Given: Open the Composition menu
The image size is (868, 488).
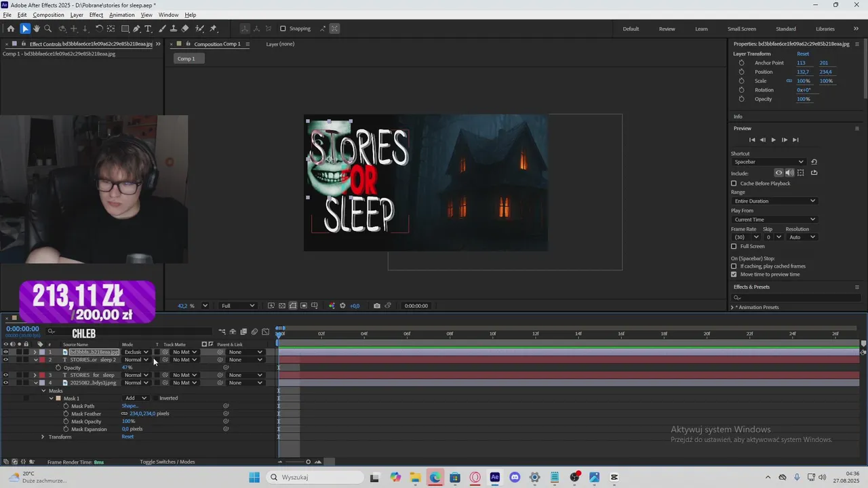Looking at the screenshot, I should [x=48, y=15].
